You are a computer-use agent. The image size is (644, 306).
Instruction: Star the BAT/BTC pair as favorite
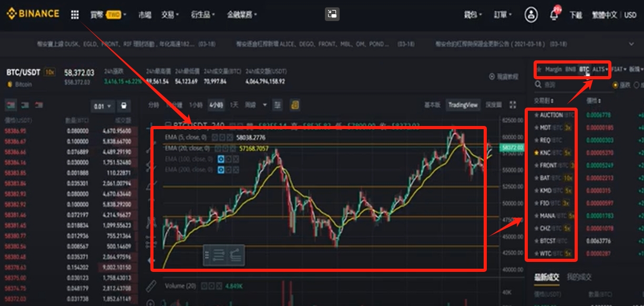click(x=537, y=178)
